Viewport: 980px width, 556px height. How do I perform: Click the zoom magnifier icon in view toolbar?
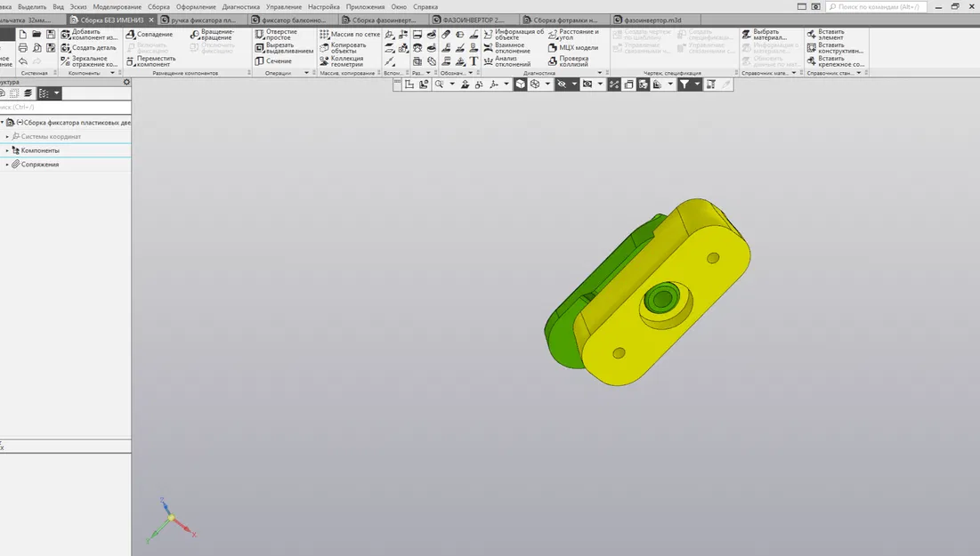click(x=440, y=85)
